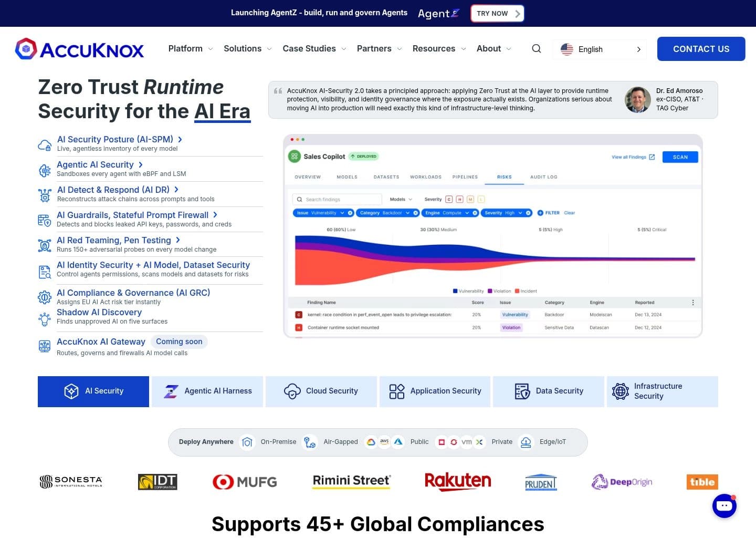Switch to Data Security tab
Image resolution: width=756 pixels, height=538 pixels.
(x=549, y=391)
